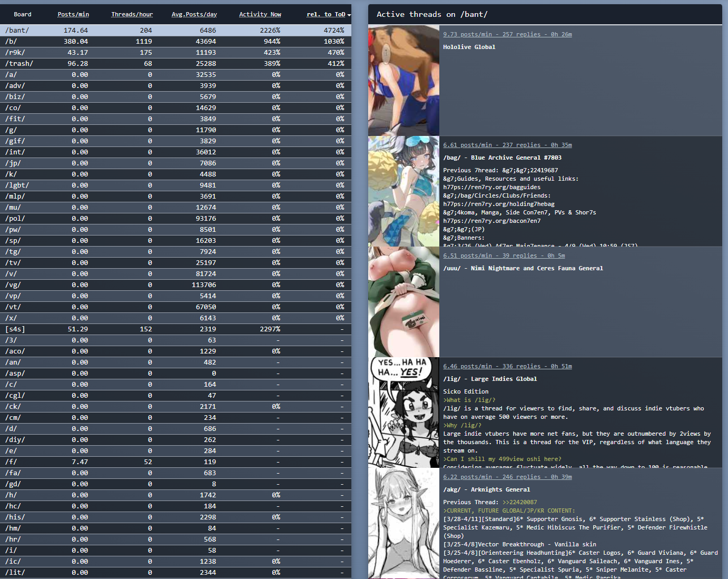Select the /his/ board name
The height and width of the screenshot is (579, 728).
click(15, 517)
